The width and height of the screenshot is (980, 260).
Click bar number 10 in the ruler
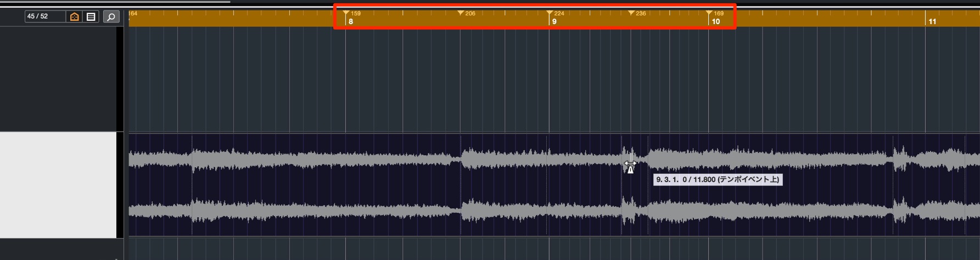click(716, 22)
